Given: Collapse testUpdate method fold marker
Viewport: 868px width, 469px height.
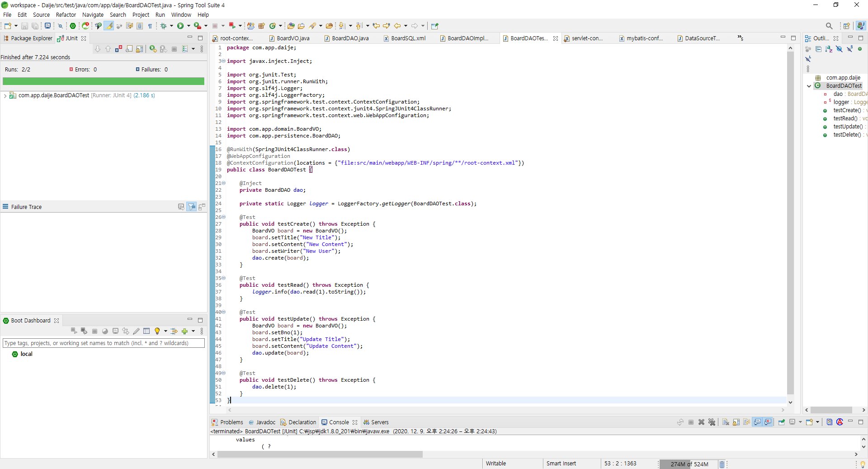Looking at the screenshot, I should point(223,312).
